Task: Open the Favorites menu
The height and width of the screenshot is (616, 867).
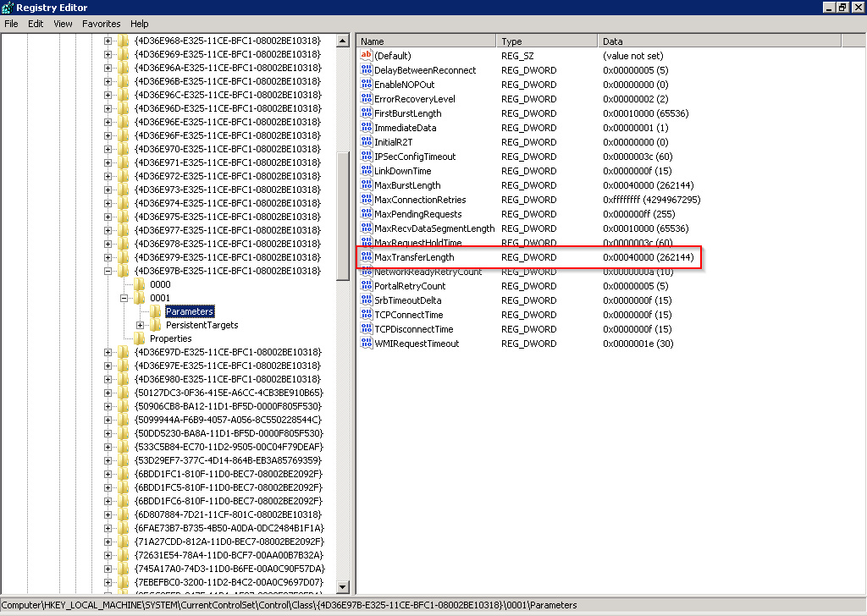Action: coord(101,24)
